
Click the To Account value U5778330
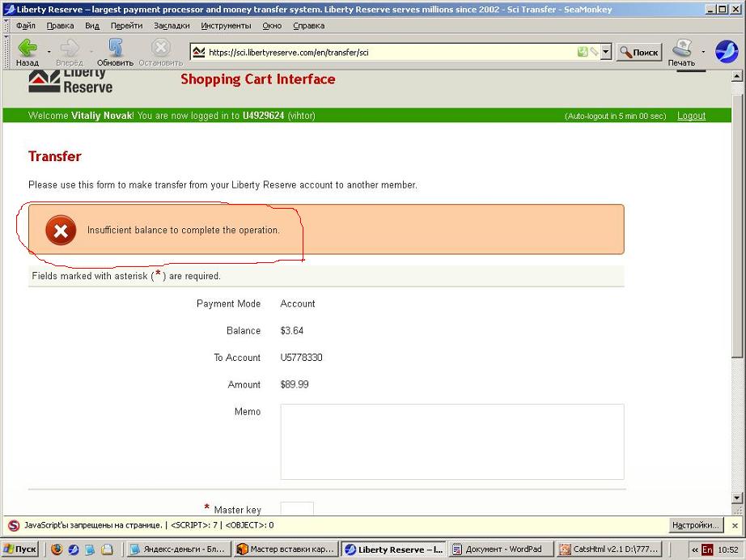pyautogui.click(x=301, y=358)
